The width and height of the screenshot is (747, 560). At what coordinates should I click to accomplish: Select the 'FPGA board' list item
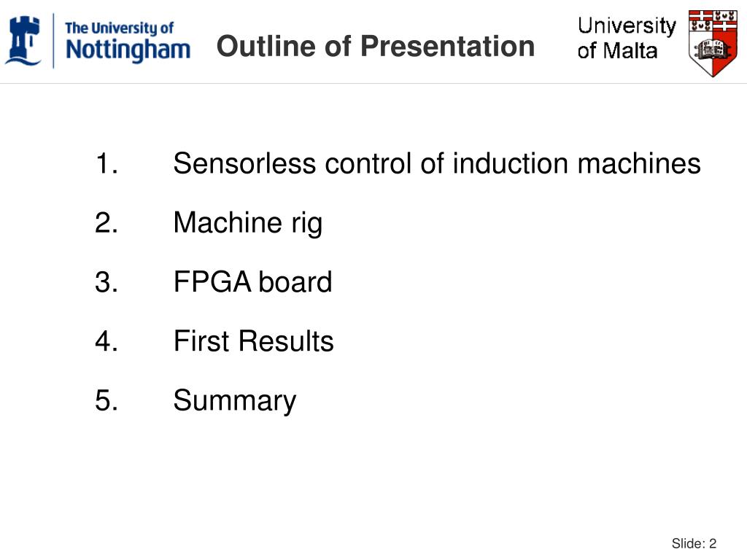[252, 281]
